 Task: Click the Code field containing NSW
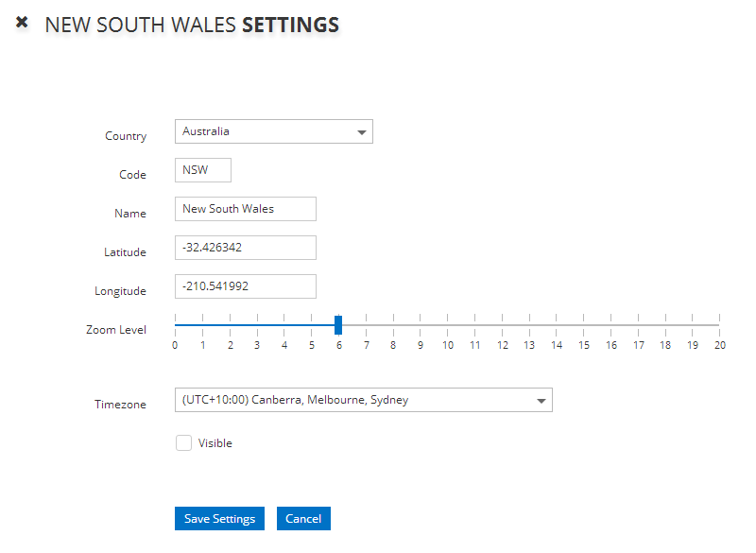203,170
